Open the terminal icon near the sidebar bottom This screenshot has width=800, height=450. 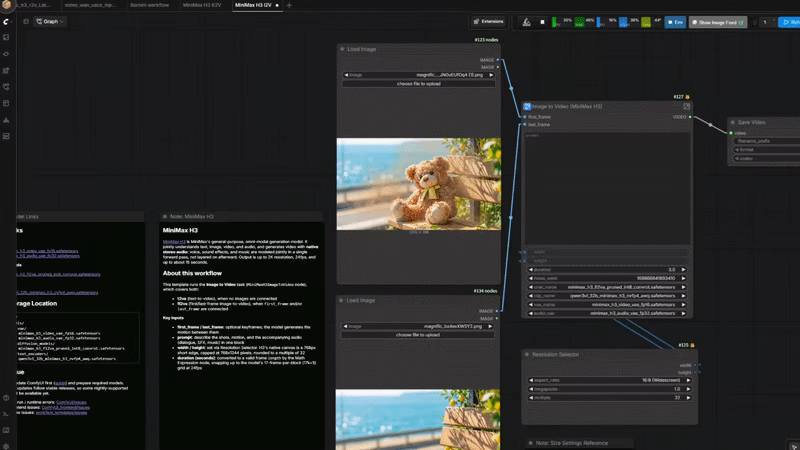pyautogui.click(x=6, y=414)
